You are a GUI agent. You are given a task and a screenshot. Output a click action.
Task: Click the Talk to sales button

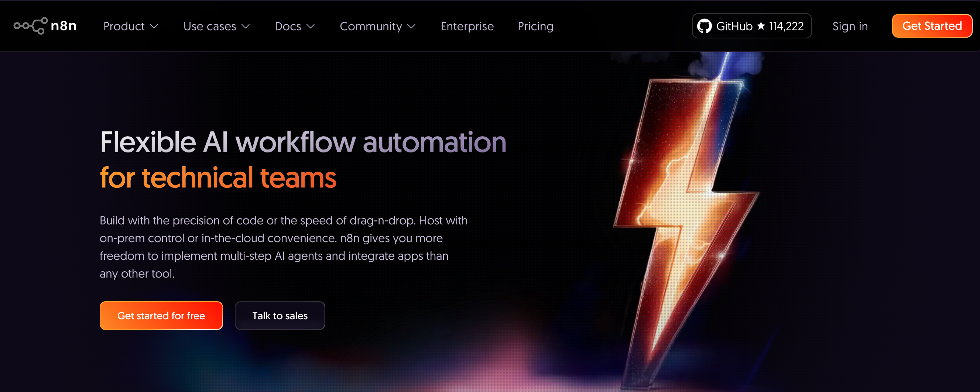[280, 316]
